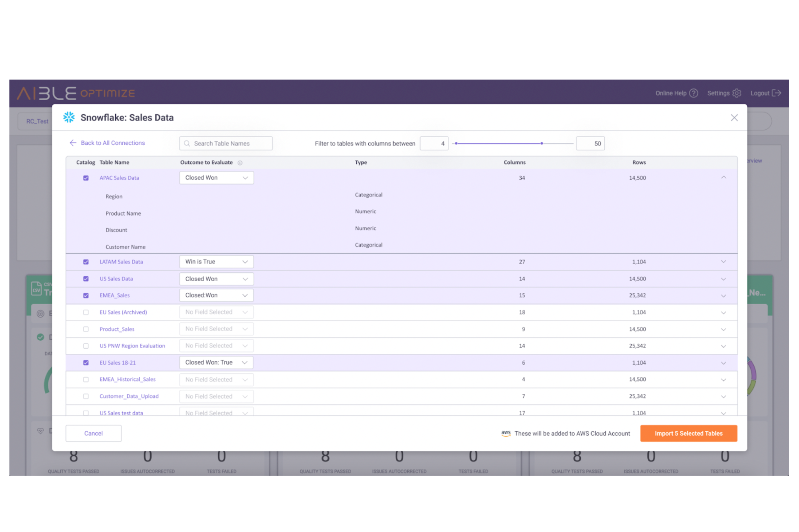
Task: Click the column filter slider left handle
Action: (x=456, y=144)
